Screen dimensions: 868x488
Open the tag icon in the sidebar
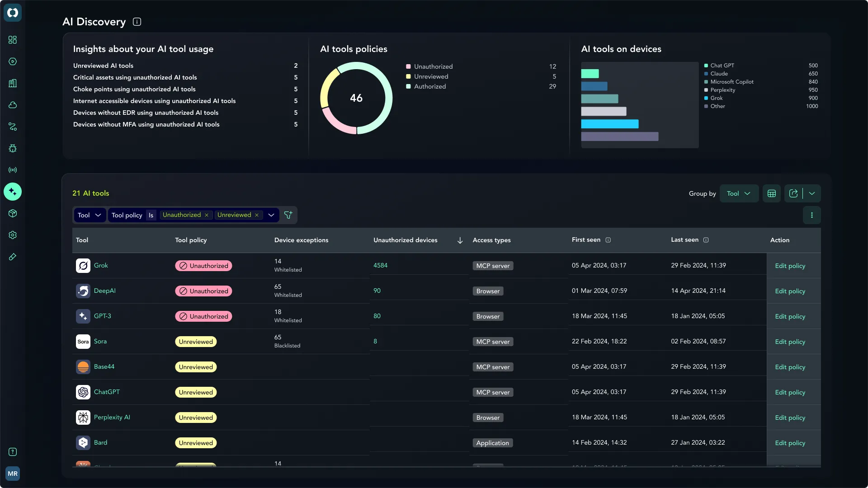coord(13,257)
